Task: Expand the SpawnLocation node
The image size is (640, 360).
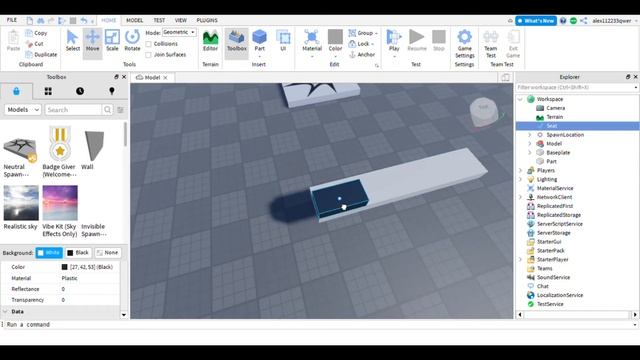Action: 530,135
